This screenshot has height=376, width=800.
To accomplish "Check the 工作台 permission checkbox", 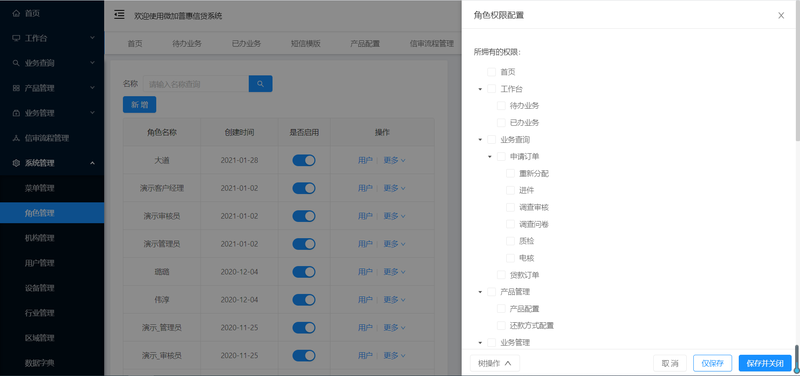I will coord(491,89).
